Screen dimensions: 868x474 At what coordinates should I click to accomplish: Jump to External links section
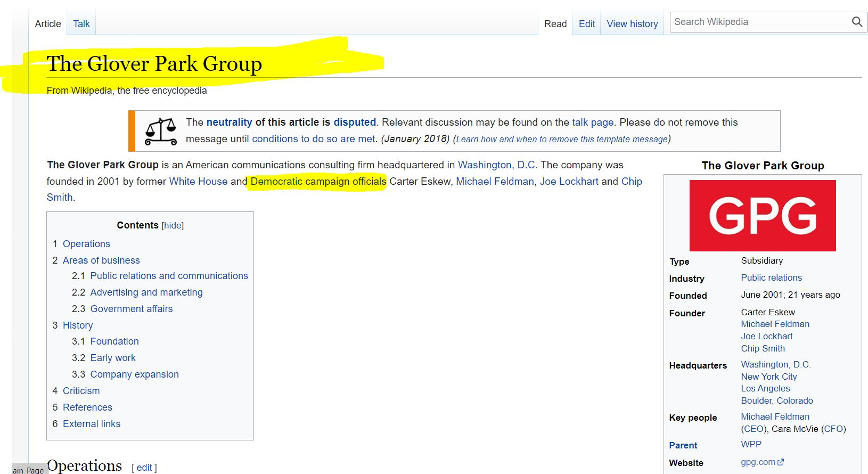pos(92,424)
